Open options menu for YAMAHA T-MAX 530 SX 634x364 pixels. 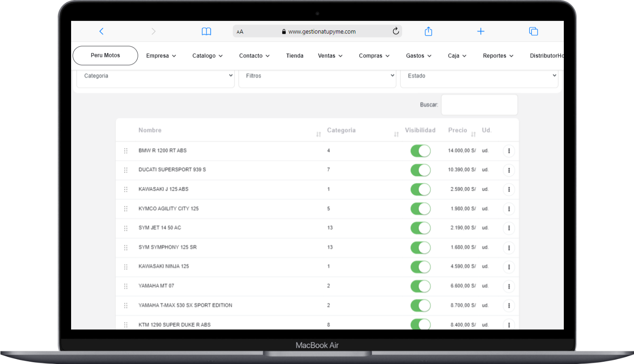point(509,306)
